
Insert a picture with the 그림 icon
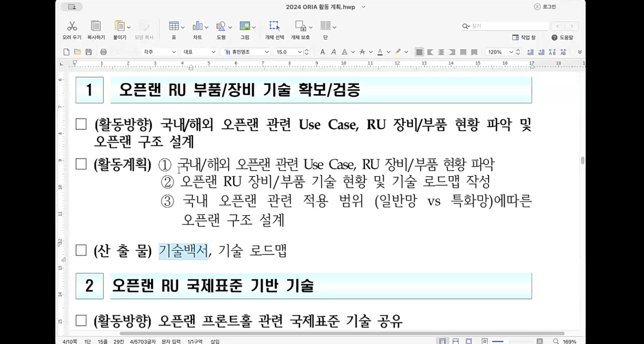pyautogui.click(x=245, y=26)
